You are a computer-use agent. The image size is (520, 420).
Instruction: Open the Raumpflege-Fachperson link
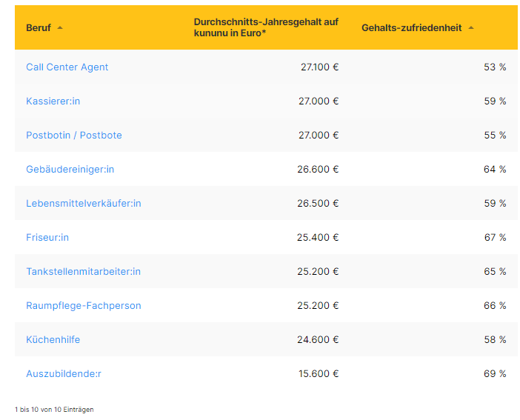pyautogui.click(x=84, y=306)
